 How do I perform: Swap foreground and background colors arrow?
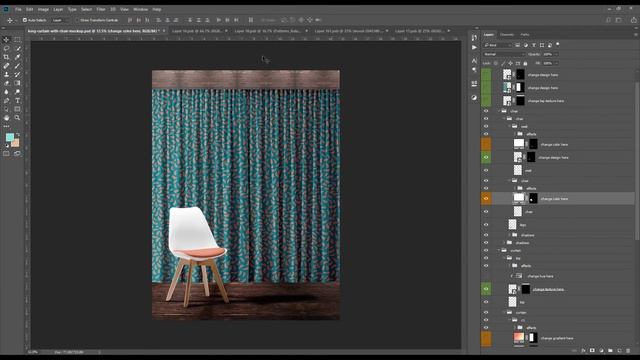point(18,134)
